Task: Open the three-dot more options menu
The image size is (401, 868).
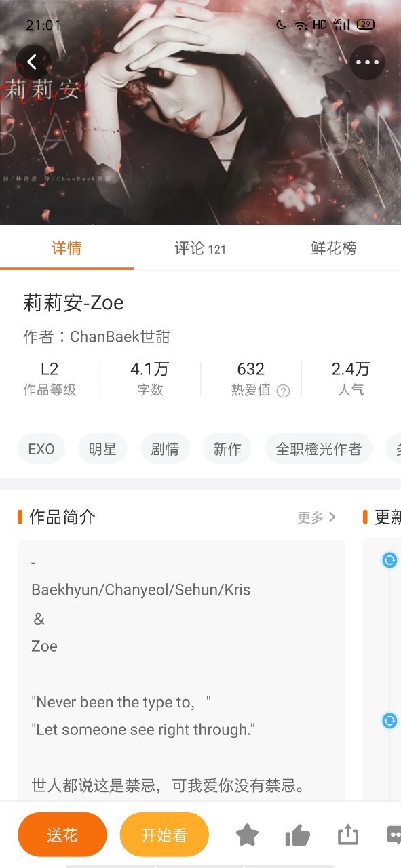Action: (367, 62)
